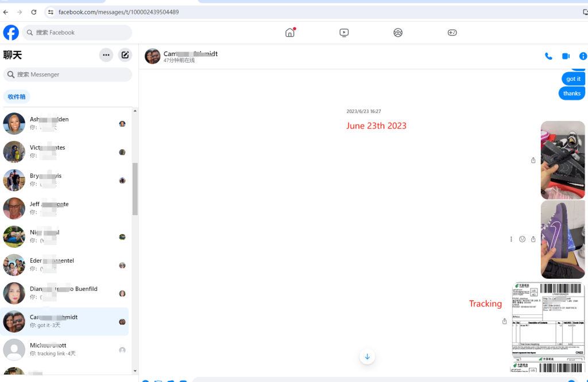Open the Groups icon in top bar
588x382 pixels.
click(398, 33)
